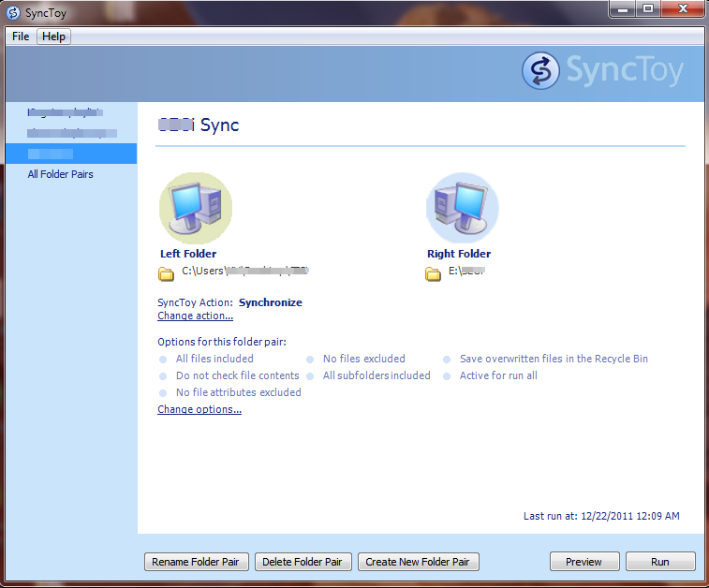The width and height of the screenshot is (709, 588).
Task: Click the right folder E:\ path text
Action: coord(466,271)
